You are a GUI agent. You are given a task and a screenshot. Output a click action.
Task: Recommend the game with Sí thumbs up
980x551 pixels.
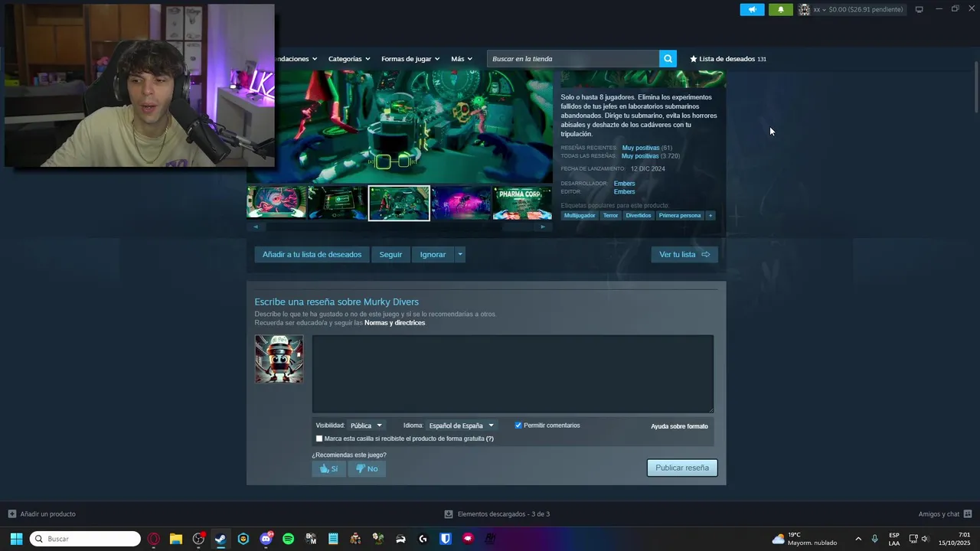click(328, 468)
